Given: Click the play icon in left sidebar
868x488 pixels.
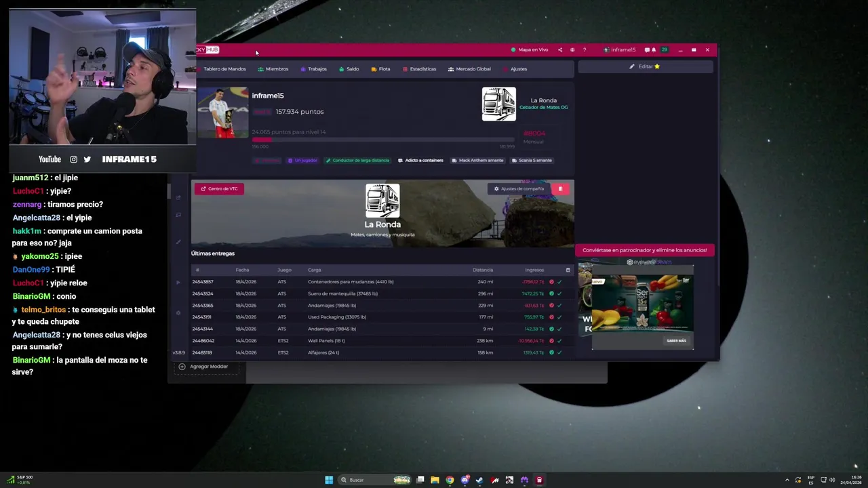Looking at the screenshot, I should (178, 282).
